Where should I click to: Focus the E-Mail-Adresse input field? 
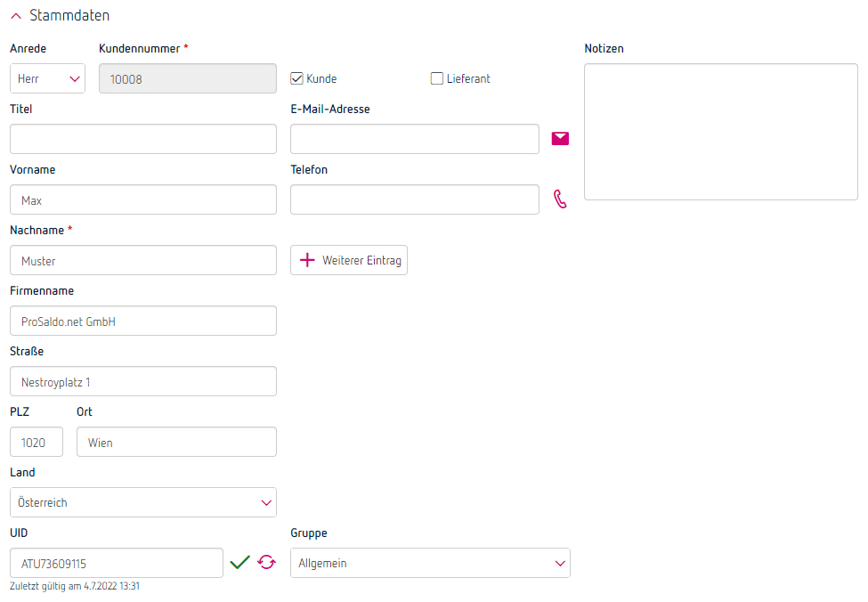pyautogui.click(x=414, y=139)
